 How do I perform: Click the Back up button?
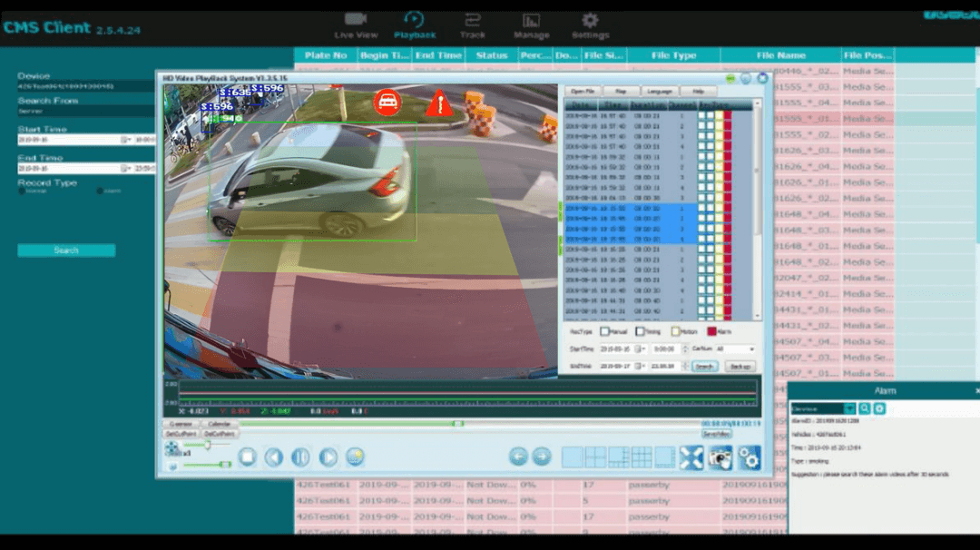(x=740, y=367)
